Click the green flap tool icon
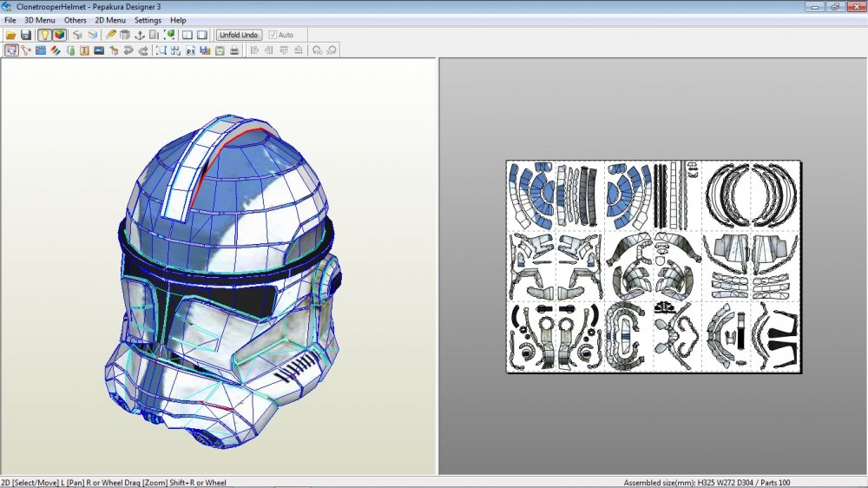The image size is (868, 488). [x=69, y=50]
